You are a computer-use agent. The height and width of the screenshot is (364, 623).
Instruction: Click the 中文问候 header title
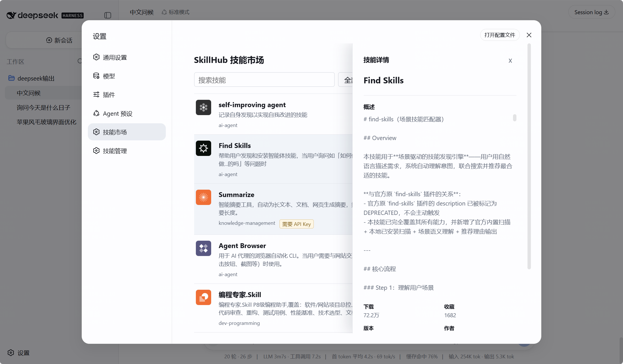(142, 12)
